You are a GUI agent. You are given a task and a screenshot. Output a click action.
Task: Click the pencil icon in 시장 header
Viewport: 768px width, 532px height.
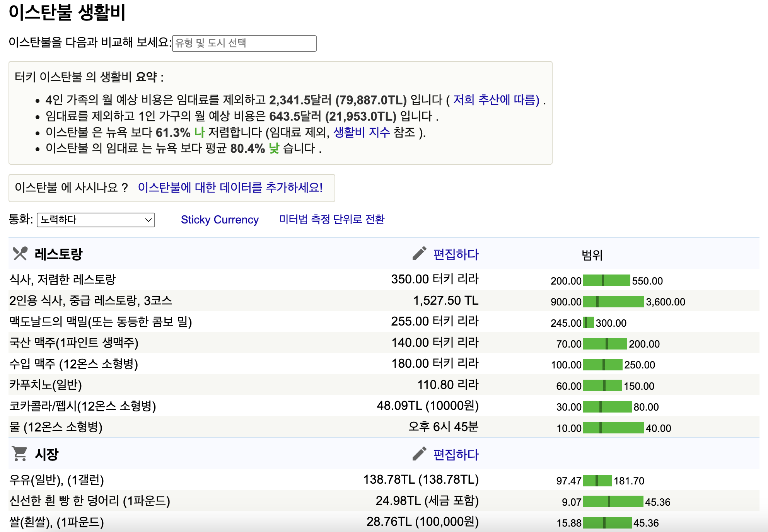[x=419, y=454]
